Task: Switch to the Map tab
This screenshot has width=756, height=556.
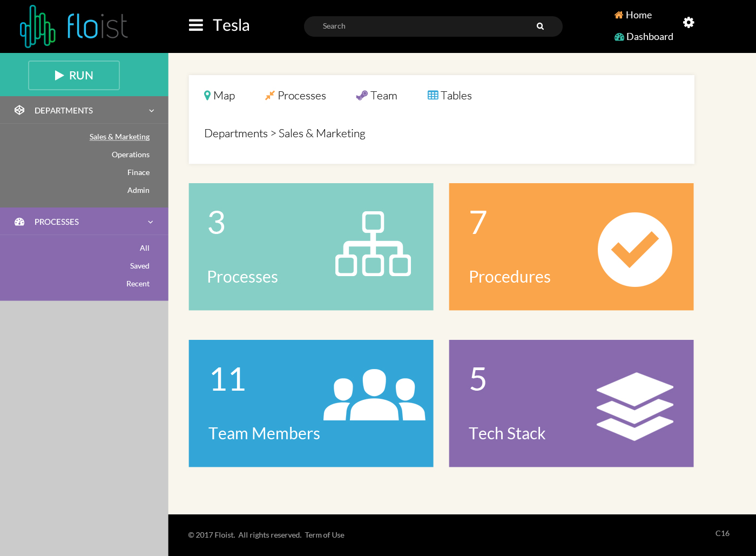Action: pyautogui.click(x=219, y=96)
